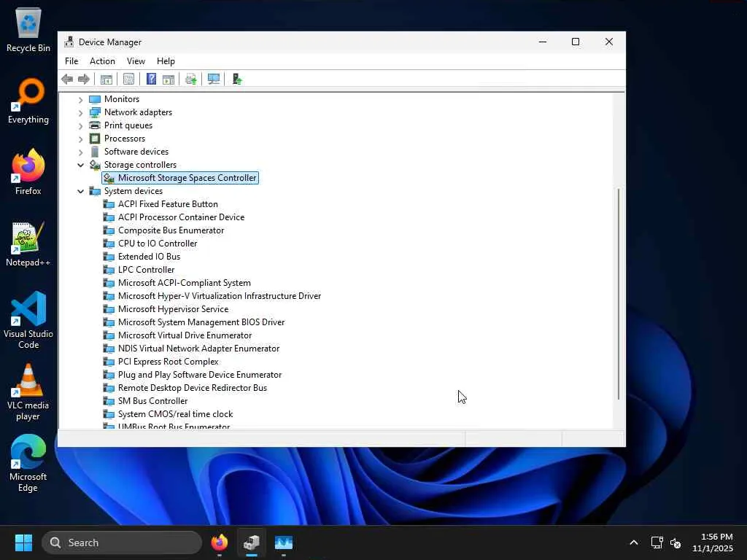Click the Storage controllers category icon
Viewport: 747px width, 560px height.
pos(95,165)
